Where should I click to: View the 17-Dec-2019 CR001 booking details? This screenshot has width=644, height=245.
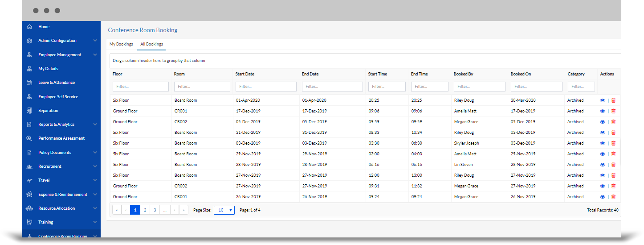603,111
